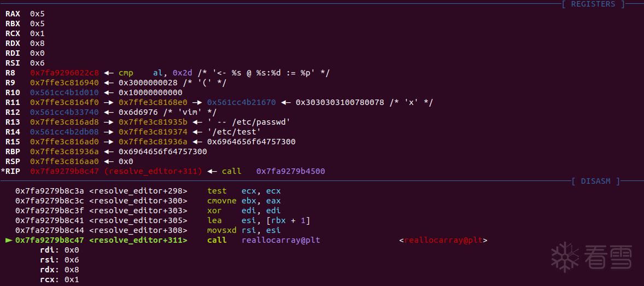Viewport: 644px width, 286px height.
Task: Click R12 address 0x561cc4b33740
Action: coord(65,113)
